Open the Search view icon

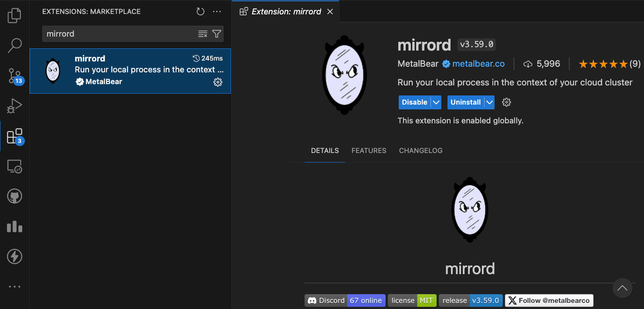coord(14,45)
